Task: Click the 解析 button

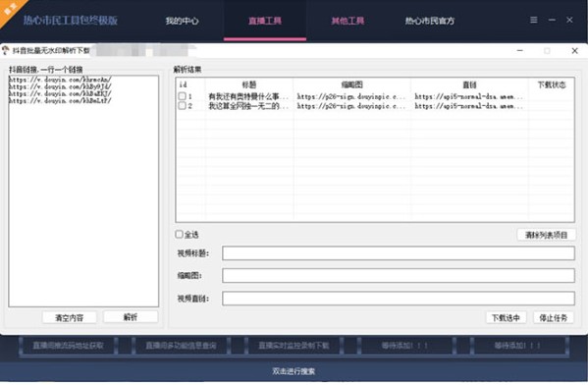Action: (131, 317)
